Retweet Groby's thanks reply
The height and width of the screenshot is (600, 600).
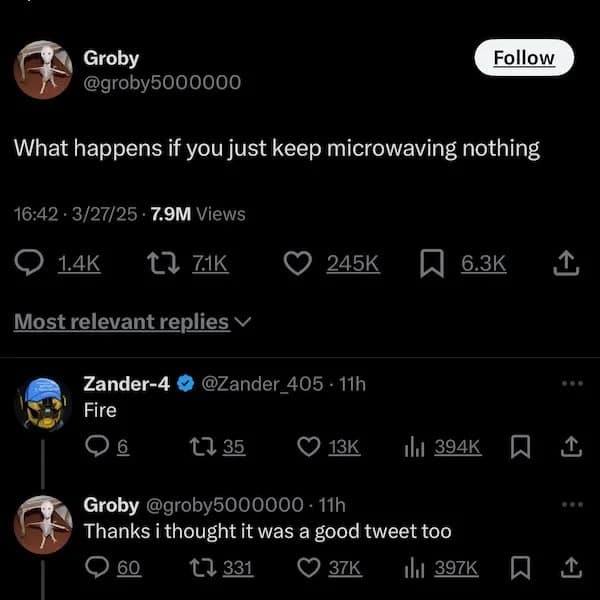click(201, 569)
